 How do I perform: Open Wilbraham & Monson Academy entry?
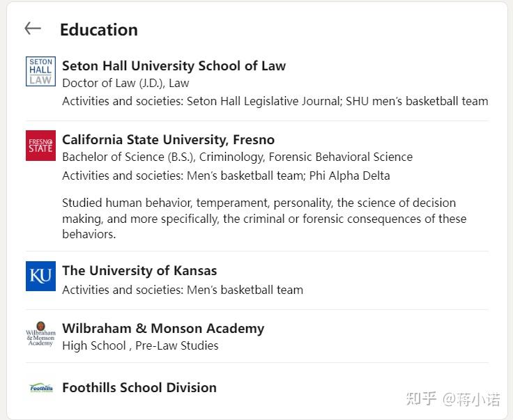tap(163, 329)
